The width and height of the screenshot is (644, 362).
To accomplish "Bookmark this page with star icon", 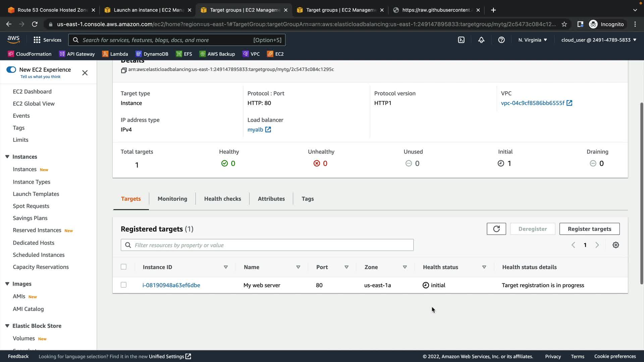I will [x=564, y=24].
